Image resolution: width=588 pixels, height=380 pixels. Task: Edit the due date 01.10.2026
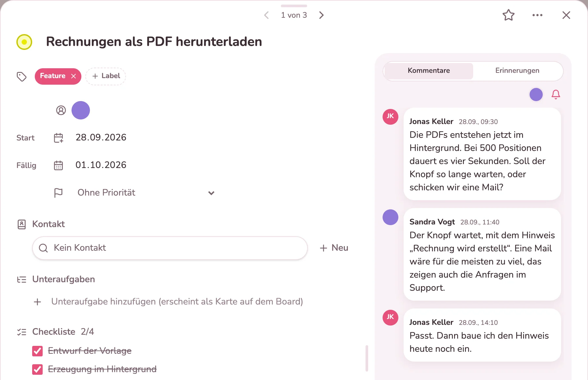click(x=101, y=165)
